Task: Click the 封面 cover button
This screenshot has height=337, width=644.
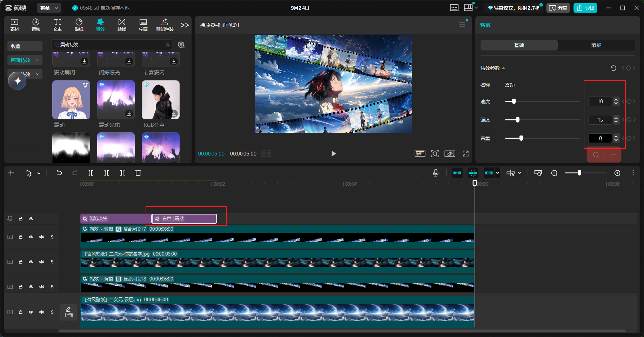Action: click(x=68, y=312)
